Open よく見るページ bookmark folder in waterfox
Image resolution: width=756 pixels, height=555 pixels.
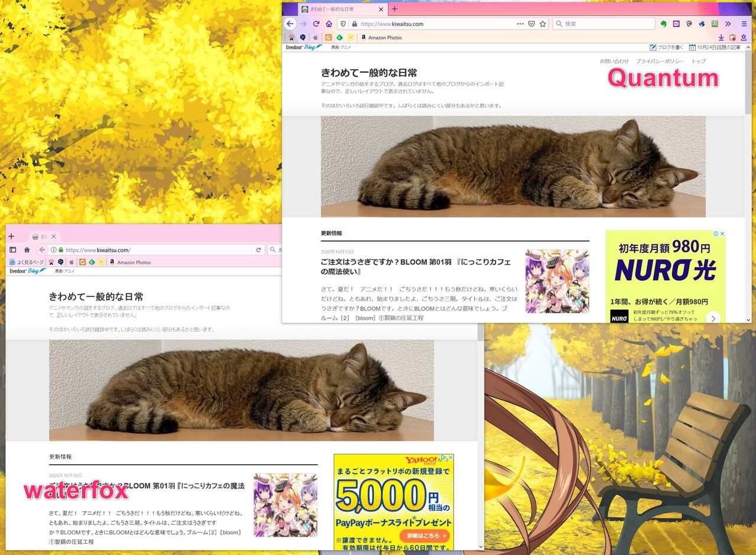[x=27, y=262]
